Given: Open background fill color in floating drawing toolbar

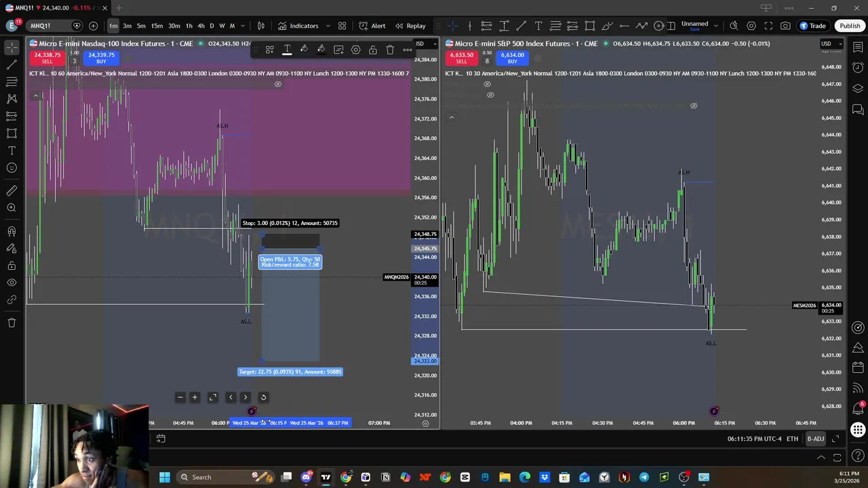Looking at the screenshot, I should (321, 50).
